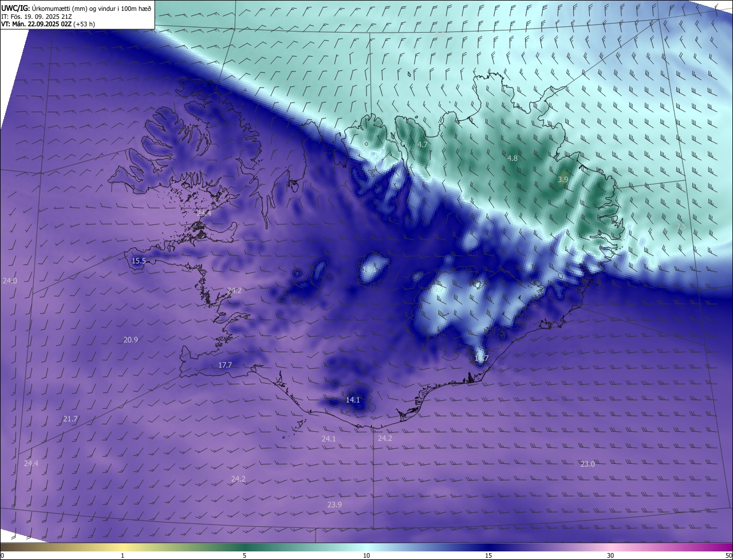Viewport: 733px width, 560px height.
Task: Click the color scale tick label 10
Action: click(x=366, y=555)
